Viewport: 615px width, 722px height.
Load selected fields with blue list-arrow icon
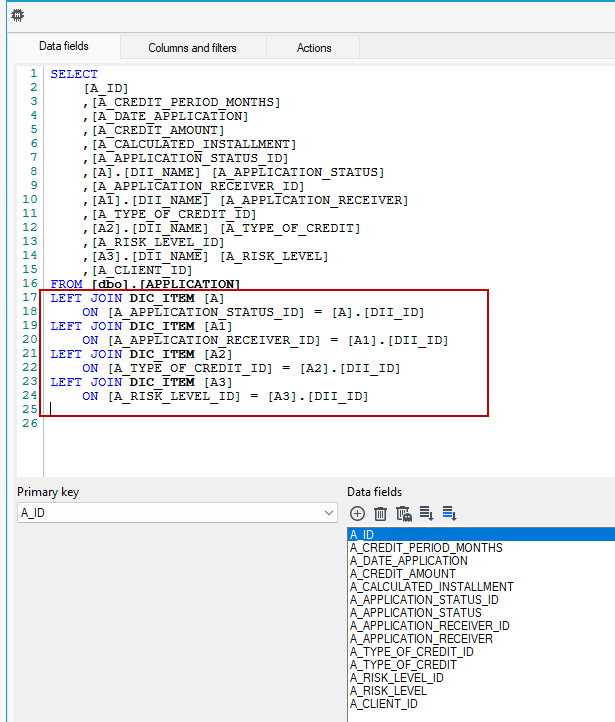click(449, 513)
